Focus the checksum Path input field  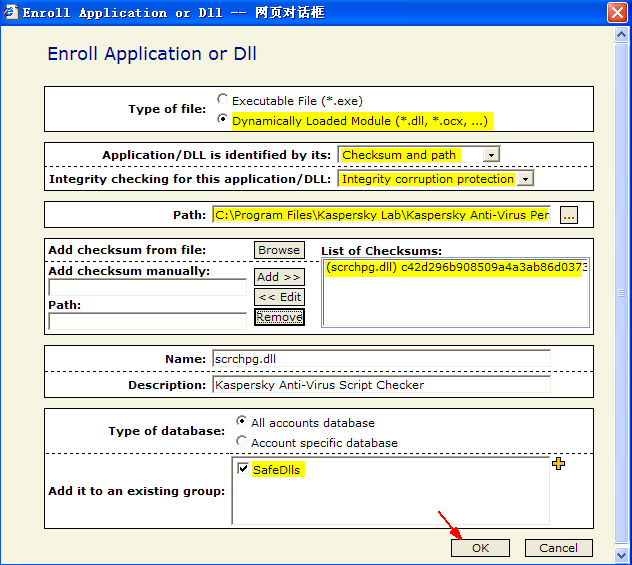(148, 321)
